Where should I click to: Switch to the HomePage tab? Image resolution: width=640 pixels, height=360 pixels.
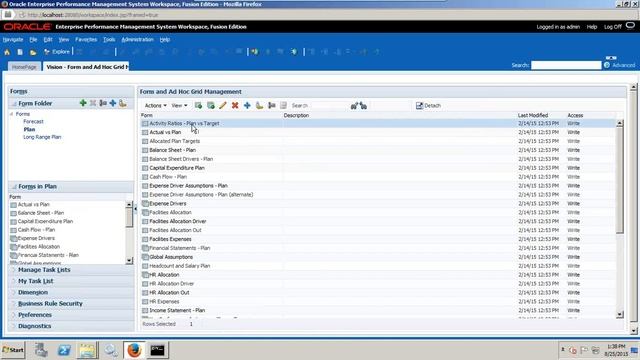[24, 67]
